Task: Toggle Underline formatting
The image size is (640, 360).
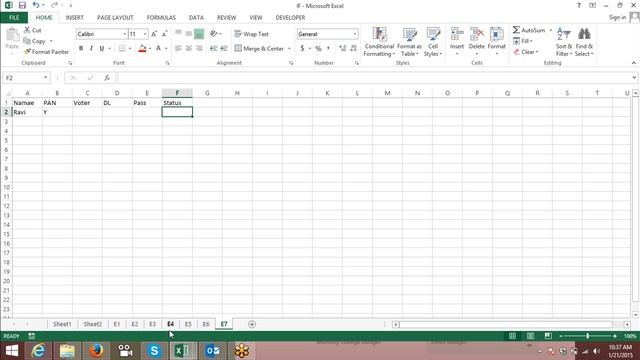Action: click(x=102, y=48)
